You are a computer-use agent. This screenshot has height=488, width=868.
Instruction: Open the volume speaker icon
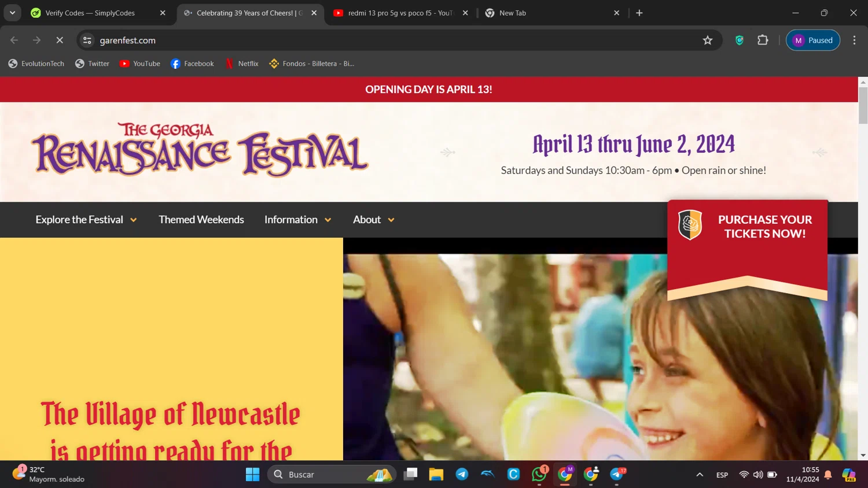click(x=758, y=475)
